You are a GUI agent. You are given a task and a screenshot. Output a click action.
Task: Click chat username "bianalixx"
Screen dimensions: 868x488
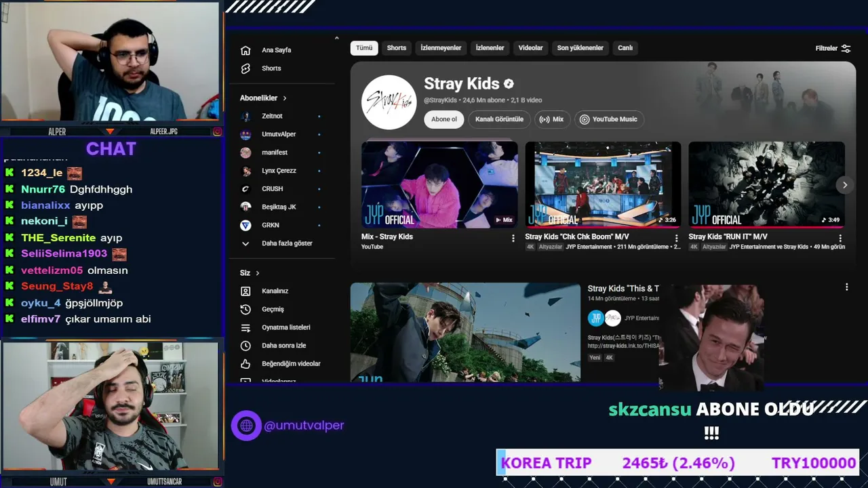[45, 205]
